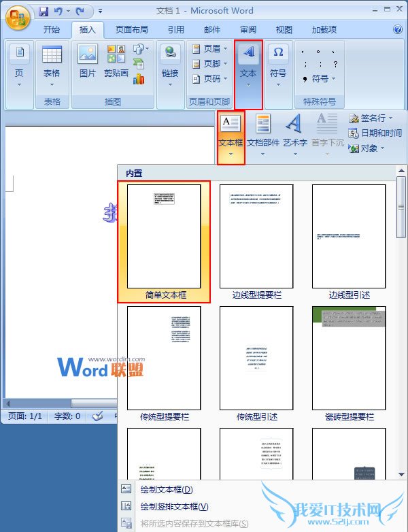Redo the last action
This screenshot has height=532, width=408.
tap(80, 12)
